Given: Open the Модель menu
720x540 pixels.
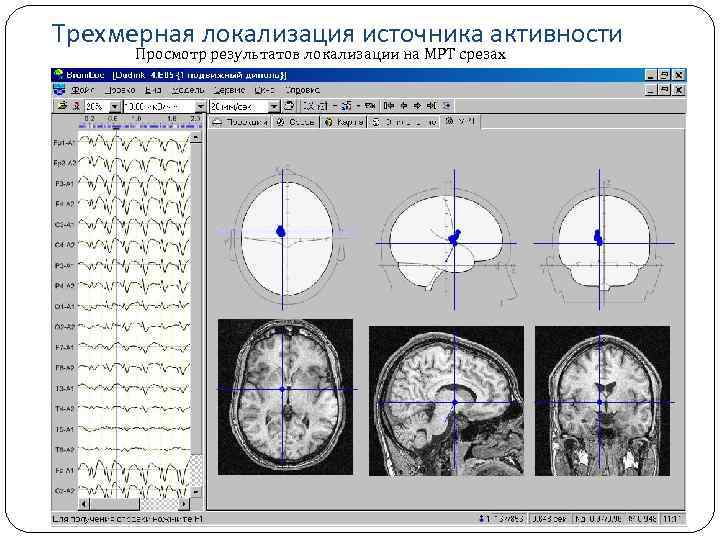Looking at the screenshot, I should (188, 90).
